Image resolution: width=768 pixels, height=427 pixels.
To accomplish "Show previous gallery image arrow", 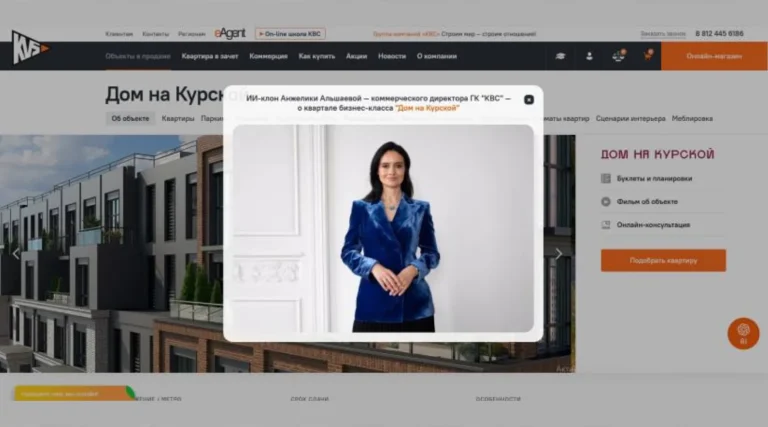I will pyautogui.click(x=16, y=254).
